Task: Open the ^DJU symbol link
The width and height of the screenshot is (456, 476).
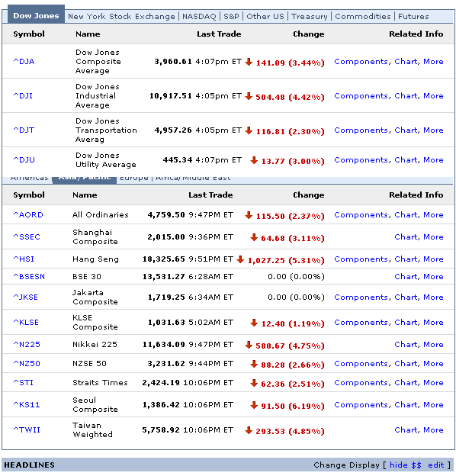Action: 24,160
